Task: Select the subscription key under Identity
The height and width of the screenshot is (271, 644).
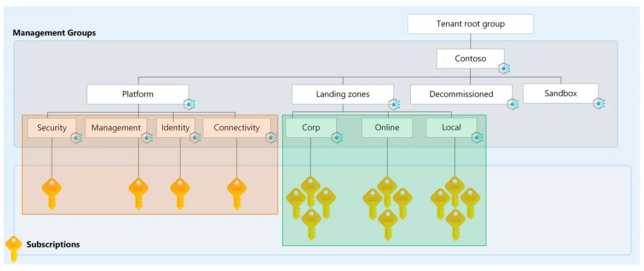Action: 180,194
